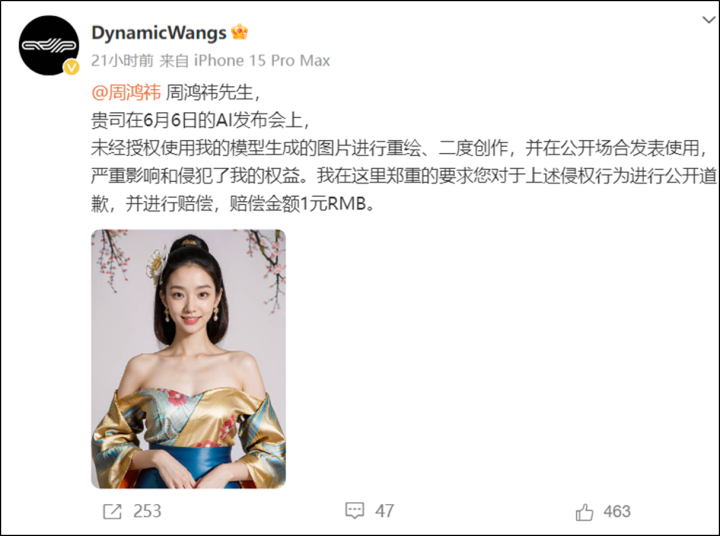Click the 21小时前 timestamp

coord(122,61)
